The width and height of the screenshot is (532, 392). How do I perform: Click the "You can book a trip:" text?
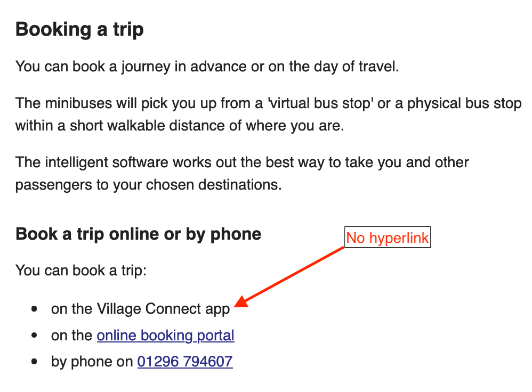[81, 270]
